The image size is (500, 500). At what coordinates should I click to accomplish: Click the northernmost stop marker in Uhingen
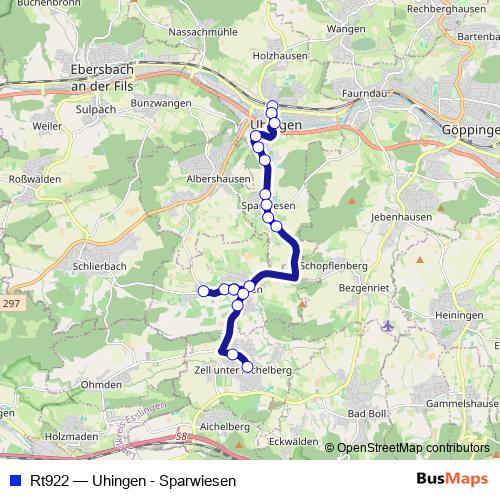pyautogui.click(x=272, y=106)
